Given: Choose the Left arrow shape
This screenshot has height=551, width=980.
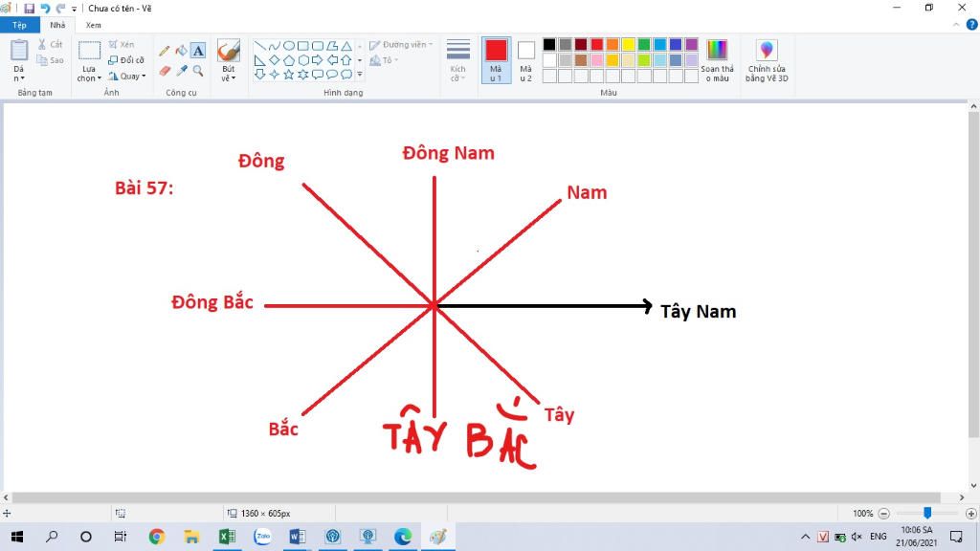Looking at the screenshot, I should [x=332, y=60].
